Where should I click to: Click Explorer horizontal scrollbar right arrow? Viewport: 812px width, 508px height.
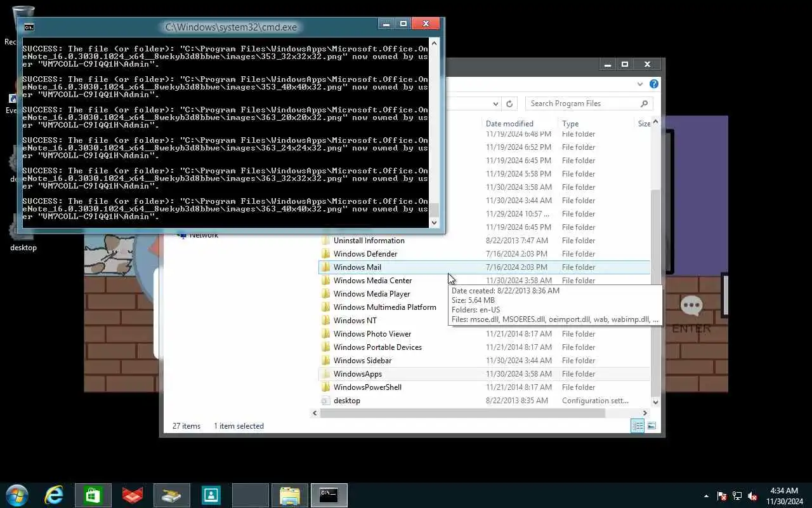[645, 413]
